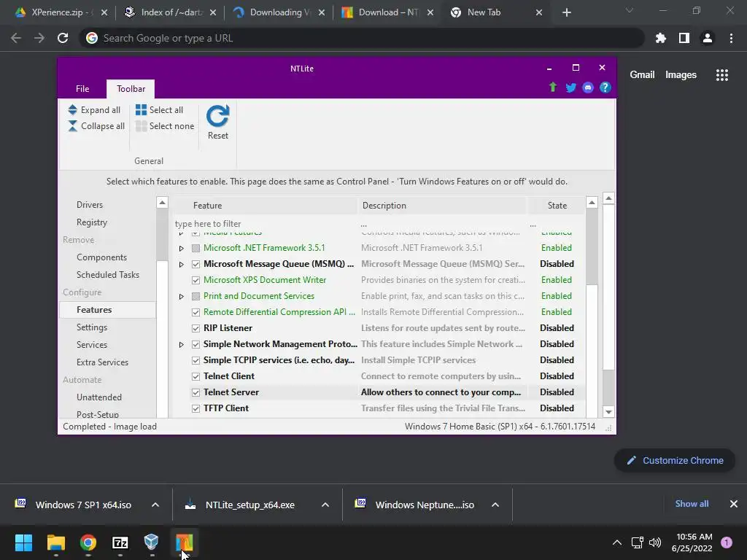747x560 pixels.
Task: Click the Collapse all icon
Action: click(72, 125)
